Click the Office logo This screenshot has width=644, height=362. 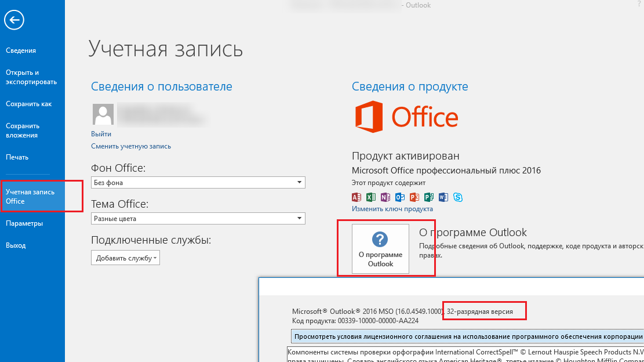pos(406,117)
